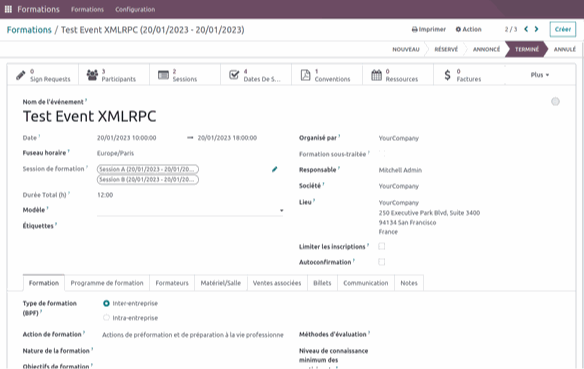The width and height of the screenshot is (584, 369).
Task: Go to previous record arrow
Action: pyautogui.click(x=526, y=29)
